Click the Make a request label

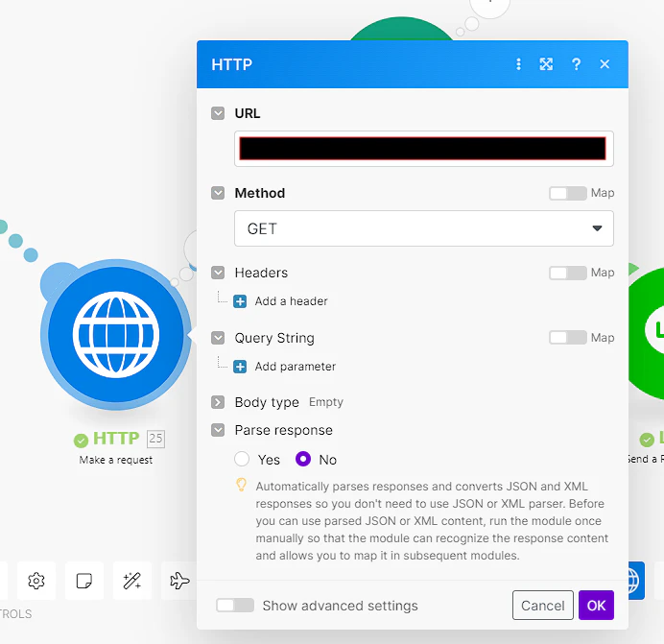tap(115, 460)
